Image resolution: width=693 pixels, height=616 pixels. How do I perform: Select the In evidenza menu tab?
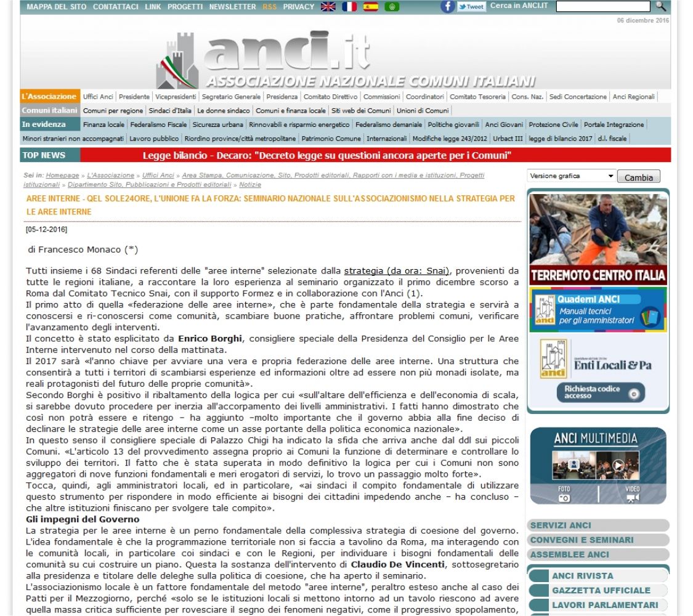(50, 124)
